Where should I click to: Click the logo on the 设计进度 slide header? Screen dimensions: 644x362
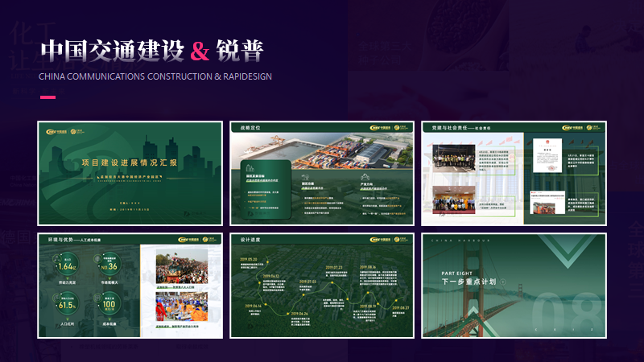coord(389,239)
